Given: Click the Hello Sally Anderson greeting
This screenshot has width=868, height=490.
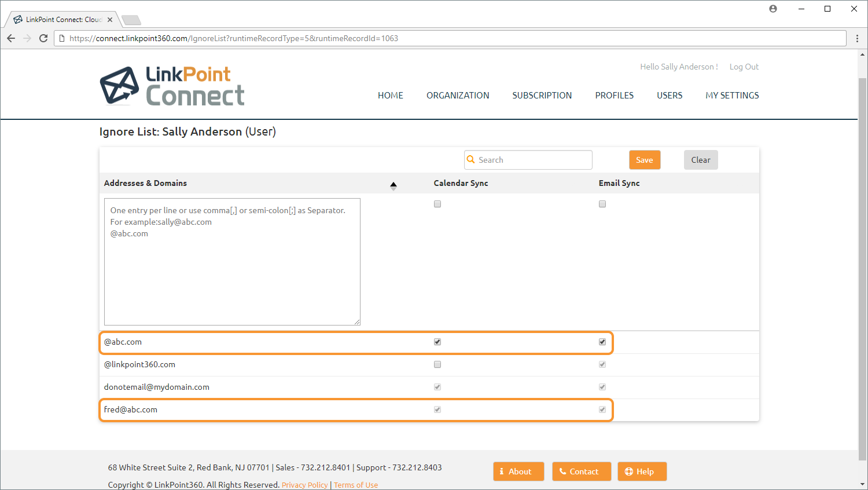Looking at the screenshot, I should [679, 67].
